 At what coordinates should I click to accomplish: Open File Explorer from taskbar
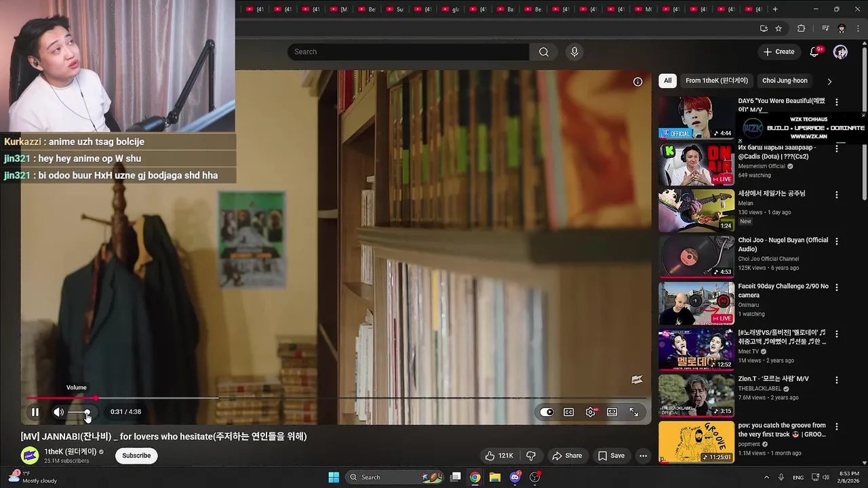coord(495,477)
